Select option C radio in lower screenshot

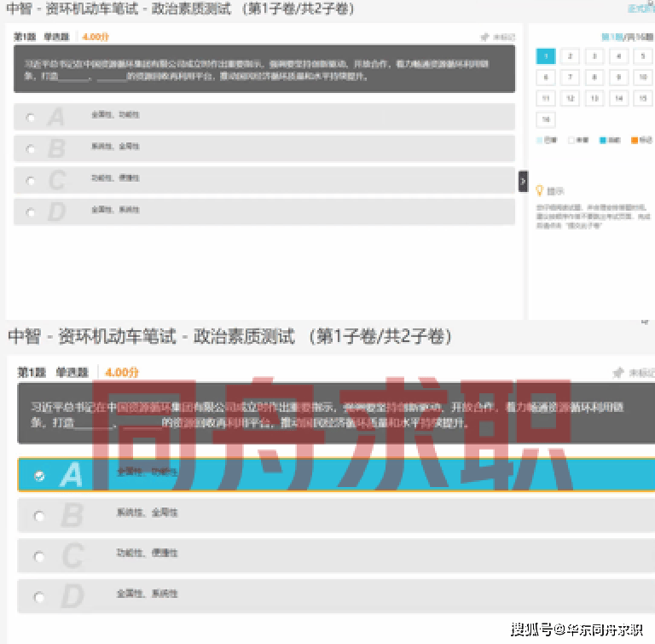click(39, 557)
